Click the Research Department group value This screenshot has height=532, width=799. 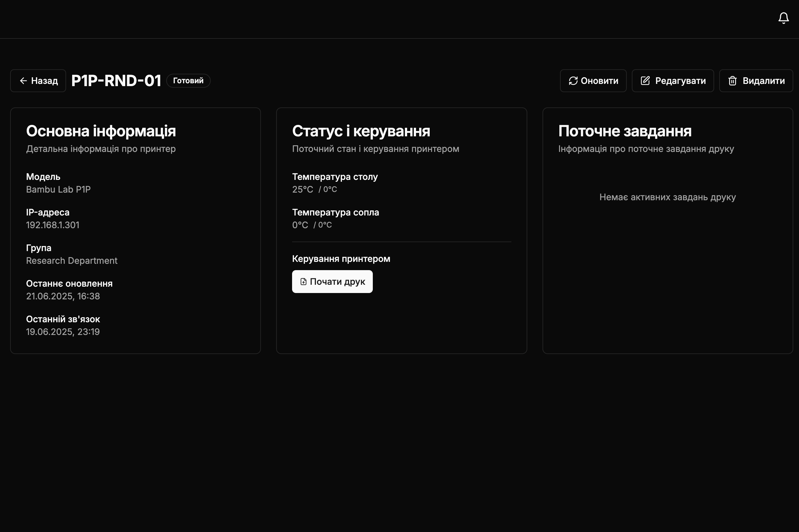[x=72, y=261]
